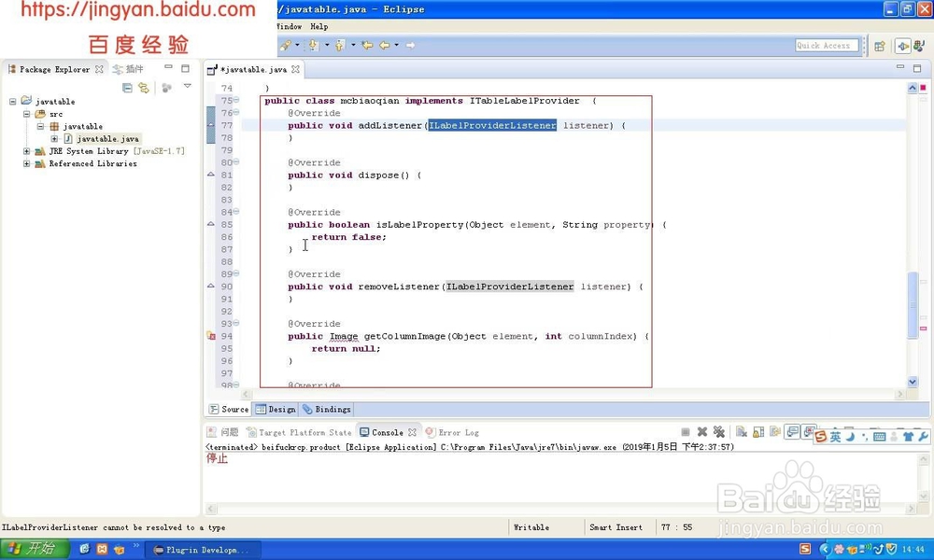Collapse All in Package Explorer
The width and height of the screenshot is (934, 560).
127,88
